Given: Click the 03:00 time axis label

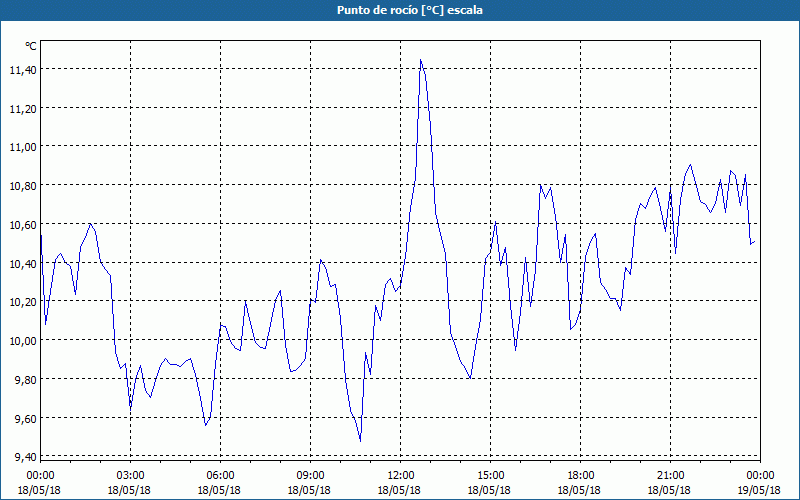Looking at the screenshot, I should point(131,476).
